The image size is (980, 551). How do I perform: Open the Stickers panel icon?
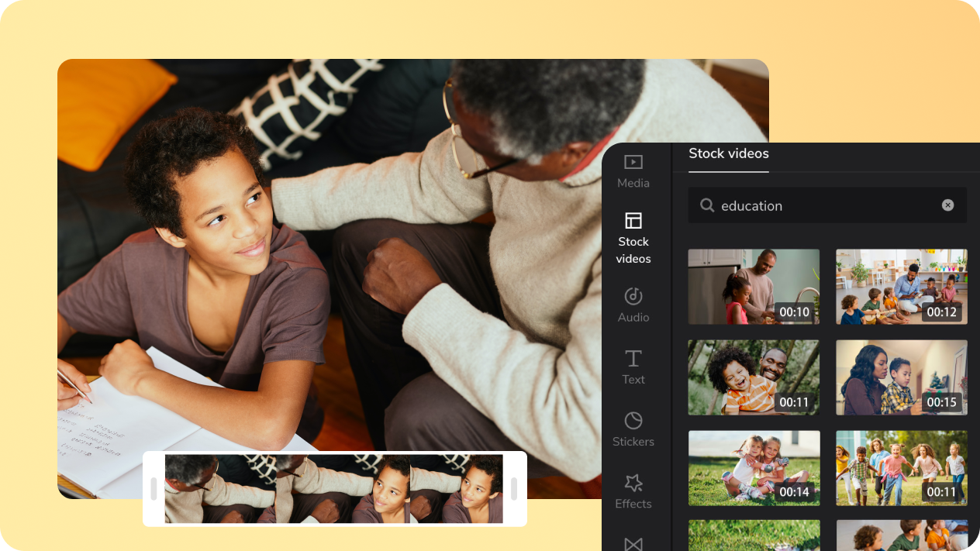tap(633, 420)
